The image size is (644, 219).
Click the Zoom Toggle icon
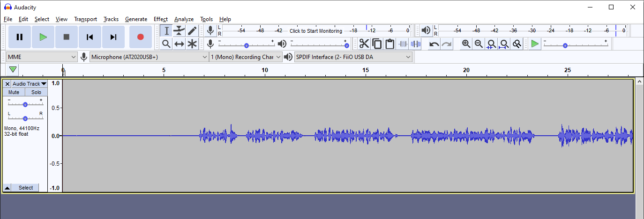(x=517, y=44)
